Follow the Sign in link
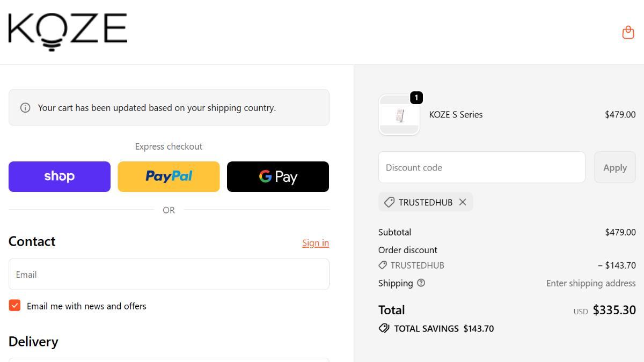This screenshot has height=362, width=644. click(x=316, y=243)
